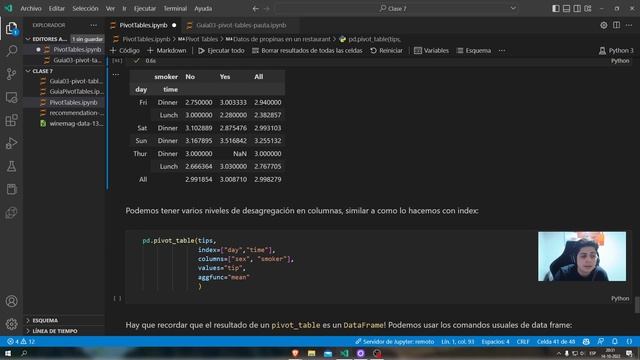Open notifications bell in status bar
This screenshot has width=640, height=360.
615,342
